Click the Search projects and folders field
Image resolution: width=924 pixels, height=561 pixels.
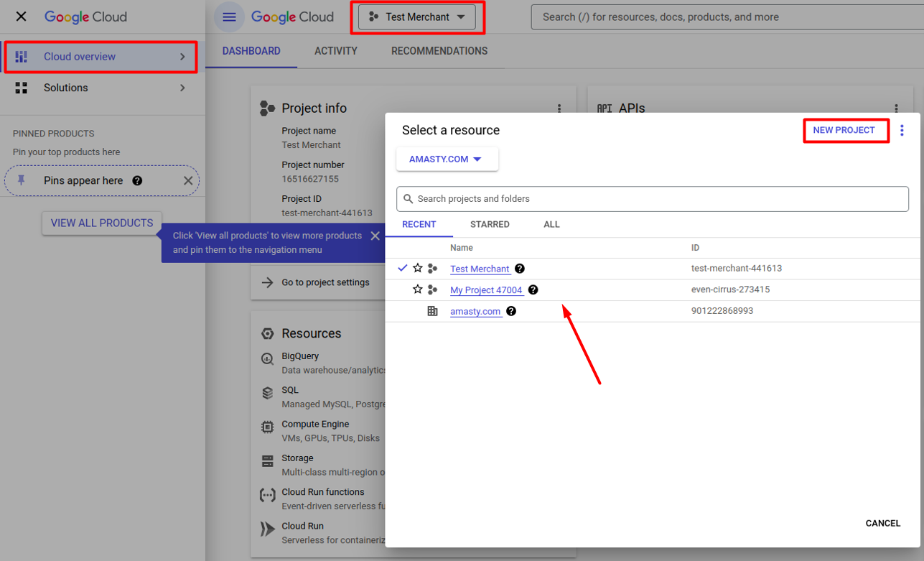(653, 199)
